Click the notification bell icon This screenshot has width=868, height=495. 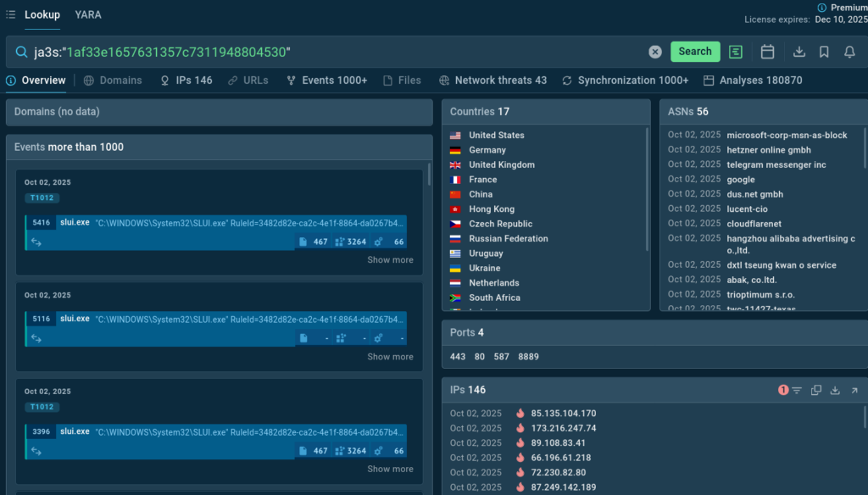coord(849,52)
